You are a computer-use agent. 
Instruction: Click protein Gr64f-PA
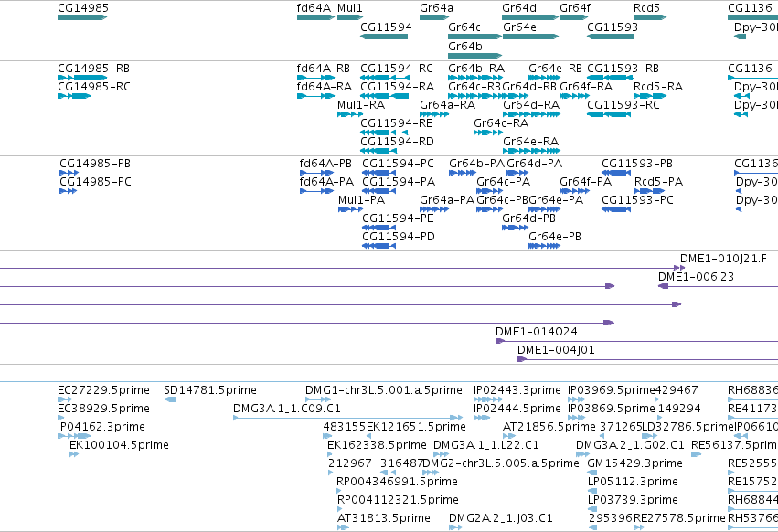(x=574, y=191)
